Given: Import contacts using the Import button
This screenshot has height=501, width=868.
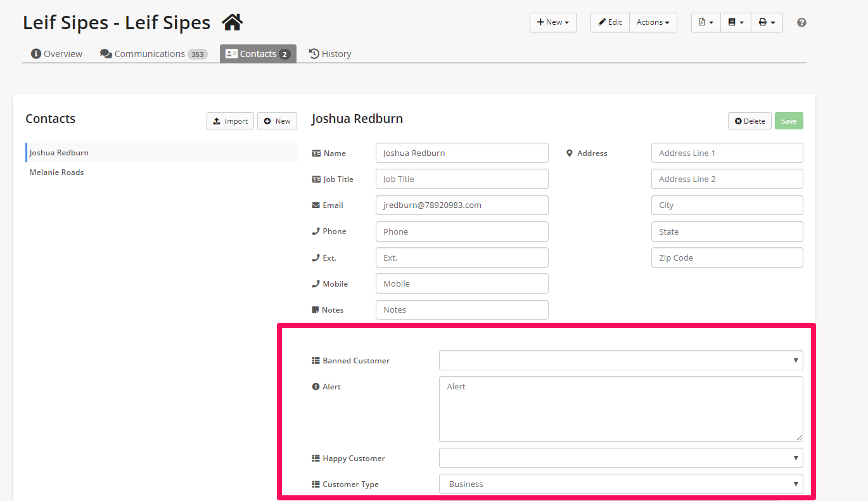Looking at the screenshot, I should click(230, 121).
